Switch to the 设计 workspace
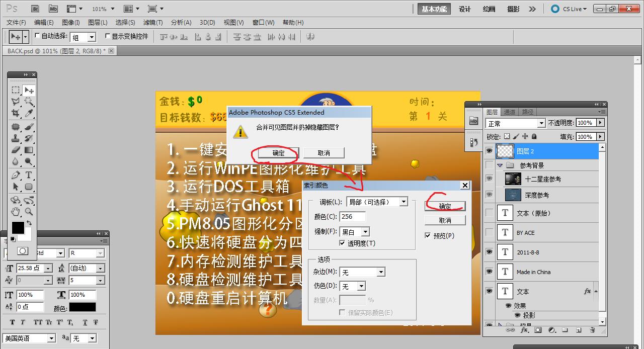 click(465, 9)
